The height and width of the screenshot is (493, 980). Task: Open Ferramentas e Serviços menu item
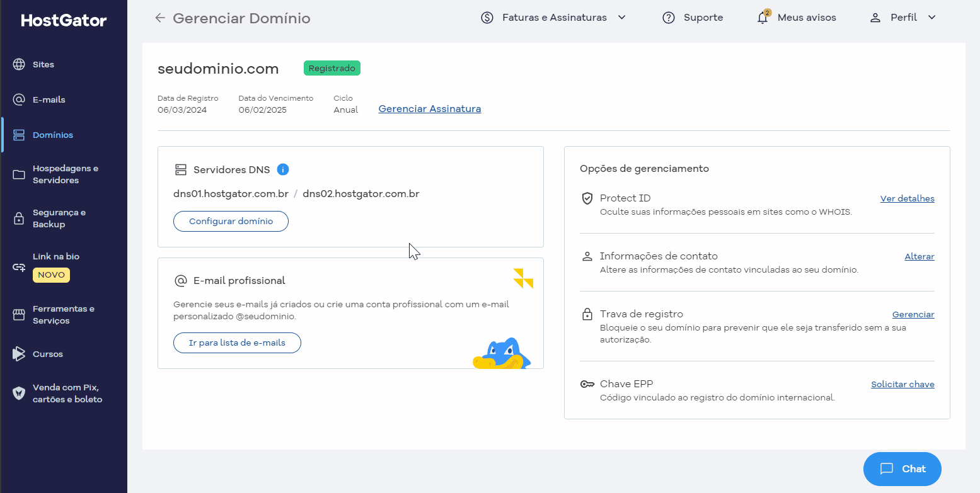click(64, 315)
